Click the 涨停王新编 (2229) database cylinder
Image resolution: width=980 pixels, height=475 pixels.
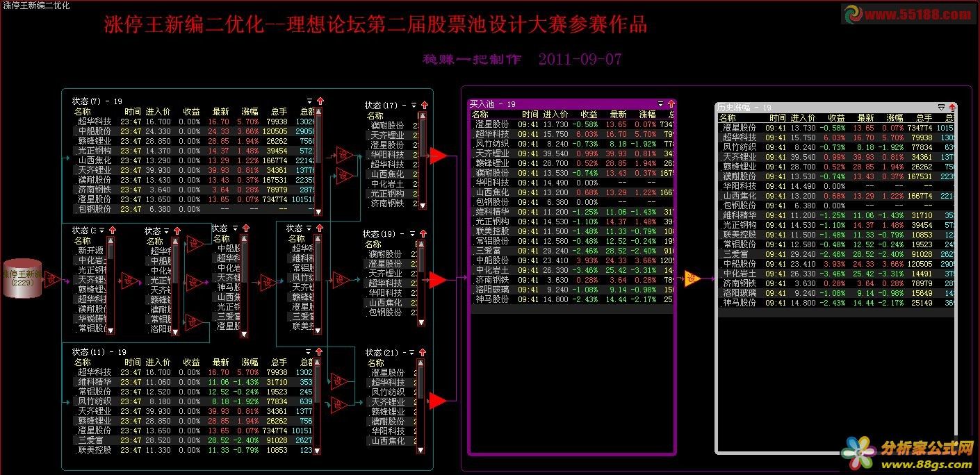pyautogui.click(x=22, y=278)
